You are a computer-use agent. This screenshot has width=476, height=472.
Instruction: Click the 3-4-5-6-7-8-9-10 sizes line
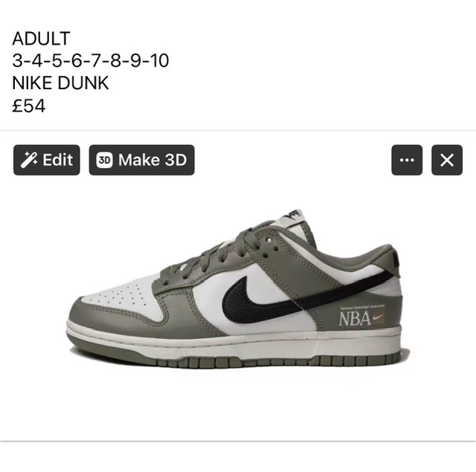pos(91,61)
